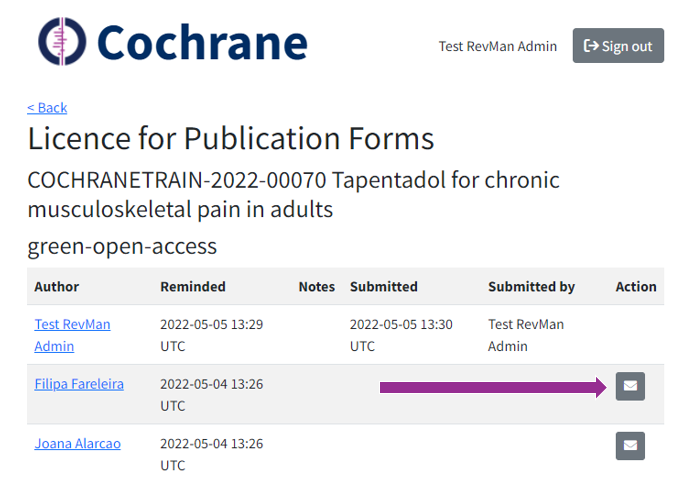Click the Action column header
681x483 pixels.
click(x=636, y=286)
